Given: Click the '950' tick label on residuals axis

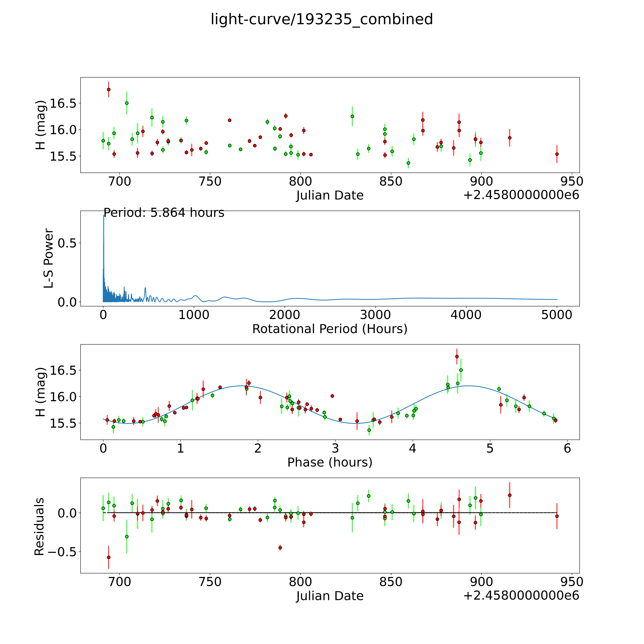Looking at the screenshot, I should point(572,582).
